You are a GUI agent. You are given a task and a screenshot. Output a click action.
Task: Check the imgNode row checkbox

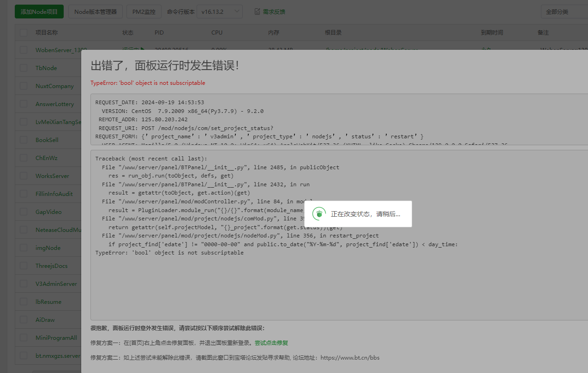click(24, 248)
